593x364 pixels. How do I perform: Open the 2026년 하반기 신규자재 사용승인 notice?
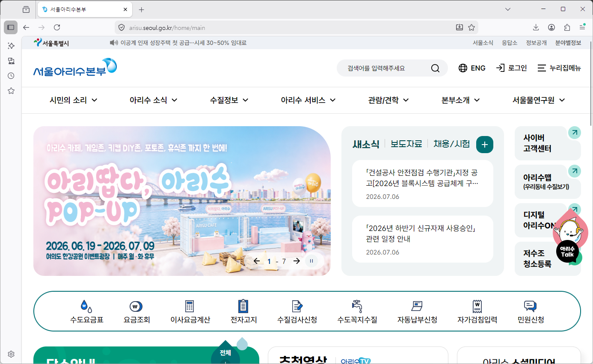(422, 239)
